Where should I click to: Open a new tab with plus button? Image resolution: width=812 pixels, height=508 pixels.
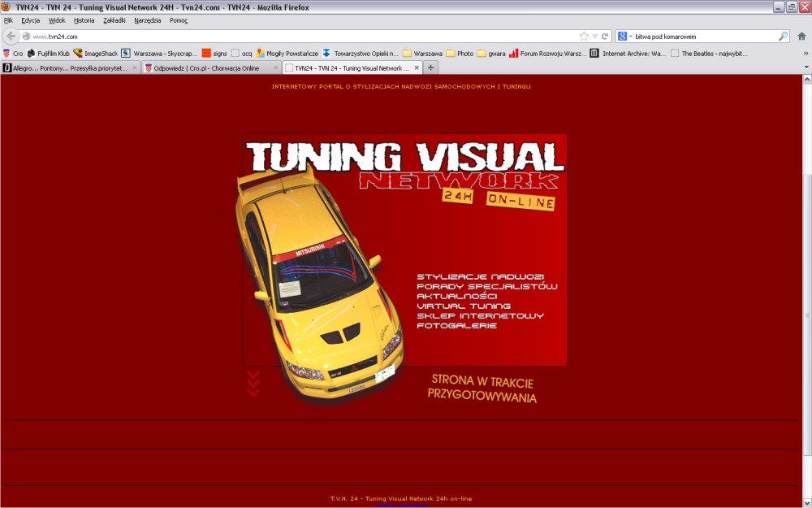(x=430, y=67)
